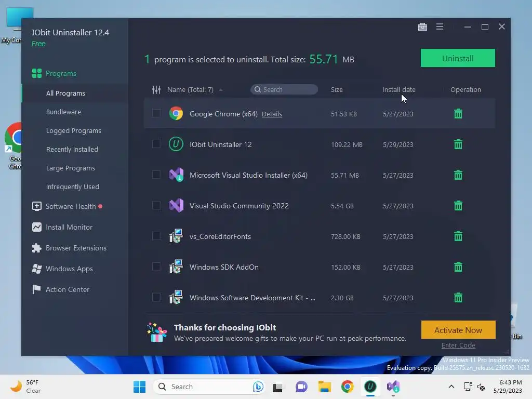Click the vs_CoreEditorFonts installer icon
The image size is (532, 399).
pos(176,236)
